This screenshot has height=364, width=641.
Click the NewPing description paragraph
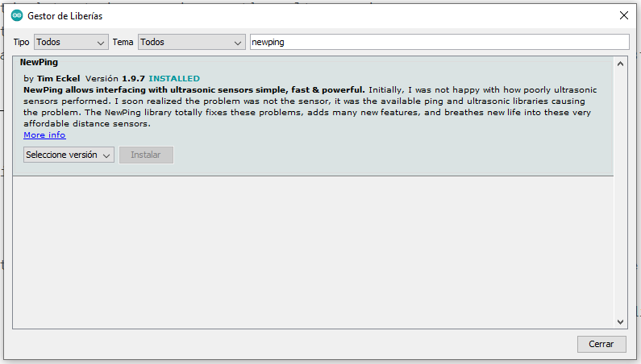pyautogui.click(x=306, y=107)
